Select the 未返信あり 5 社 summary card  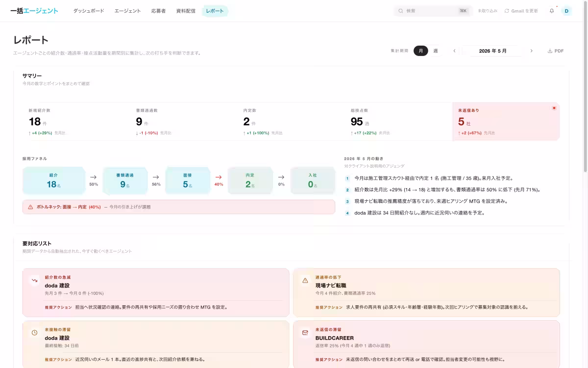pyautogui.click(x=506, y=122)
